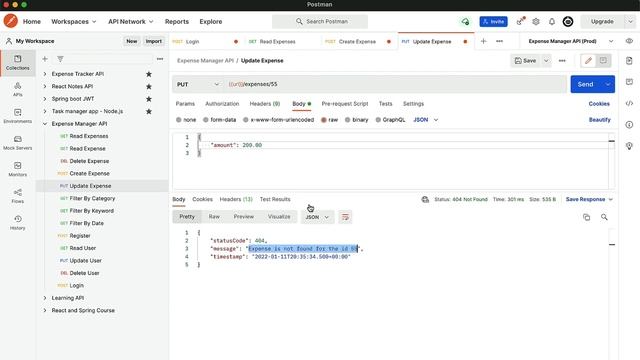The width and height of the screenshot is (640, 360).
Task: Select the raw body radio option
Action: 324,120
